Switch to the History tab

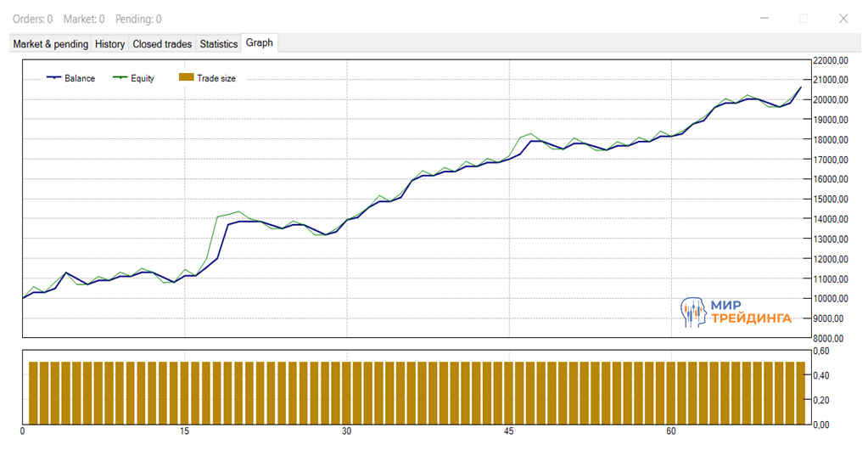109,44
